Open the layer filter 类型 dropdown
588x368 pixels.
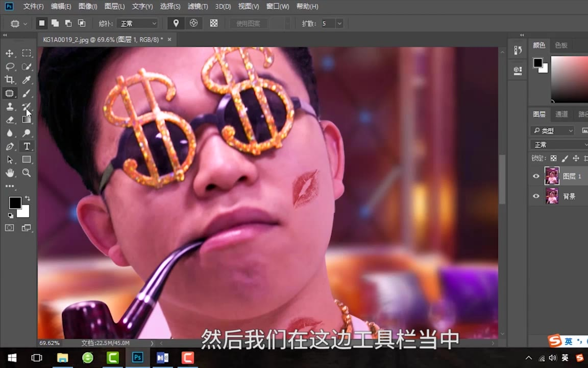pos(552,131)
